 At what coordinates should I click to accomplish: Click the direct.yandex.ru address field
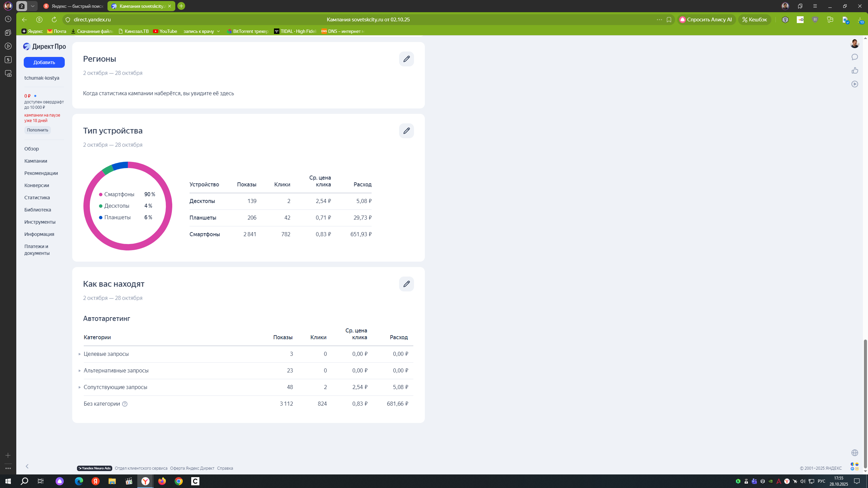pyautogui.click(x=92, y=20)
